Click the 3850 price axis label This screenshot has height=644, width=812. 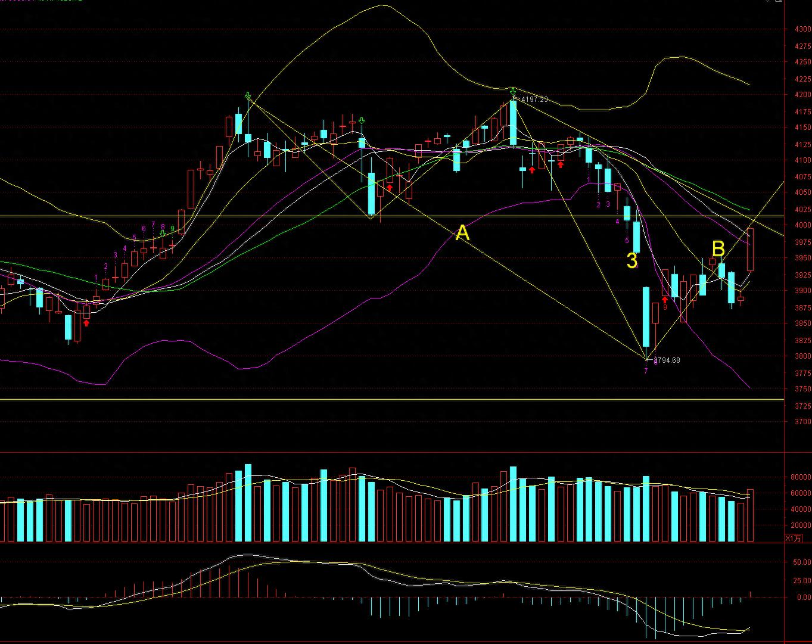click(x=802, y=323)
